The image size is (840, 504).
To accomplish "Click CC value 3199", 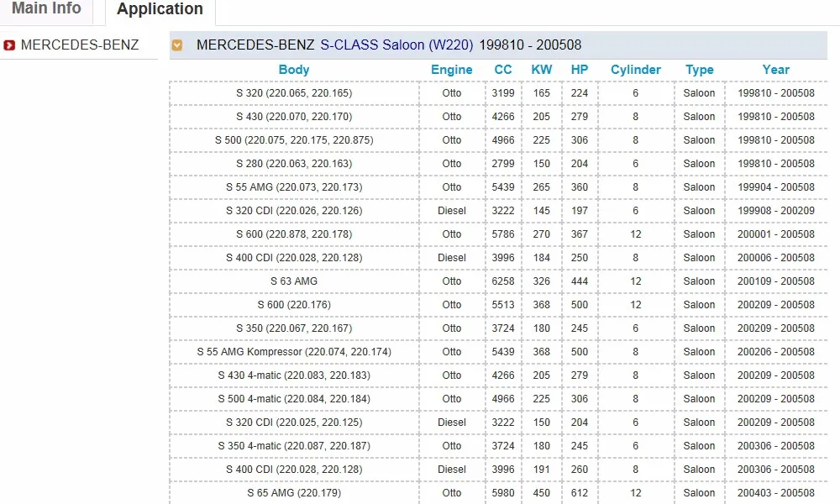I will point(503,93).
